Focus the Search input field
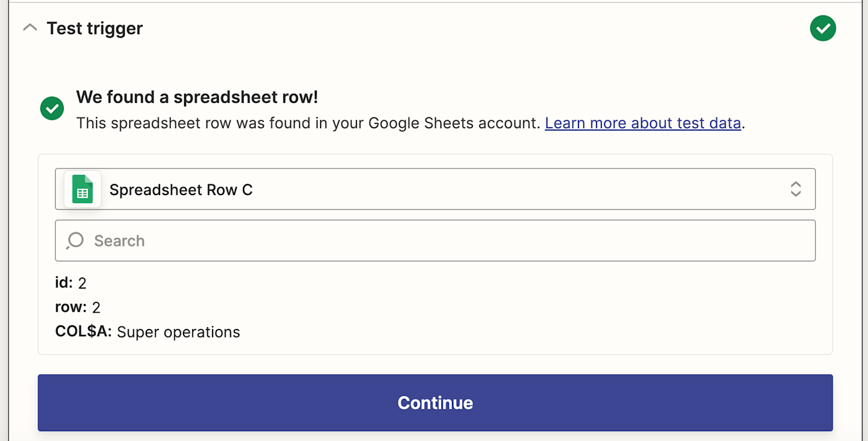Screen dimensions: 868x441 (446, 240)
